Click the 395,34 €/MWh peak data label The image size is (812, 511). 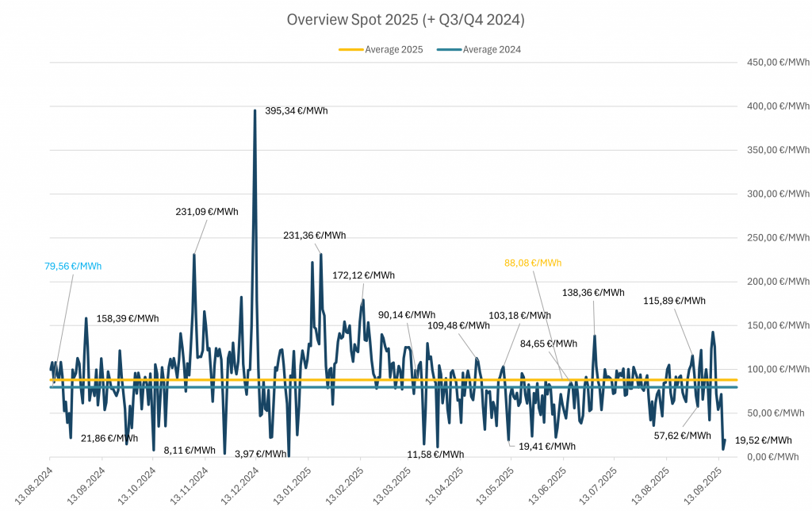point(296,111)
